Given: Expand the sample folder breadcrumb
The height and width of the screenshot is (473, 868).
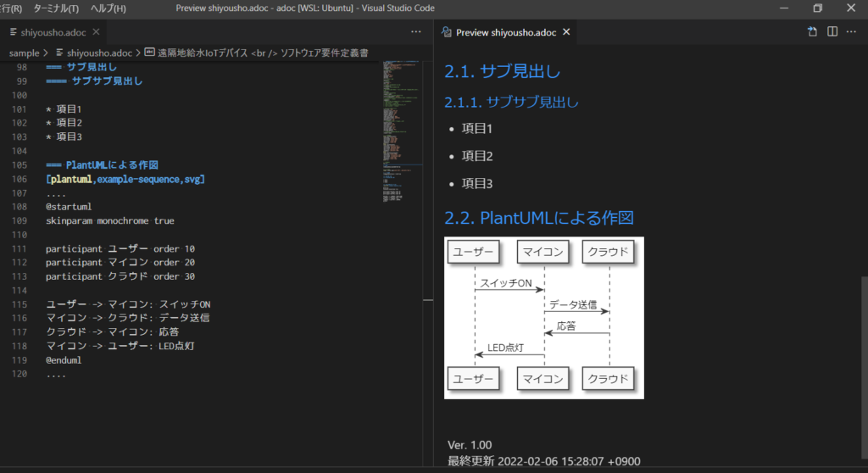Looking at the screenshot, I should pos(24,53).
